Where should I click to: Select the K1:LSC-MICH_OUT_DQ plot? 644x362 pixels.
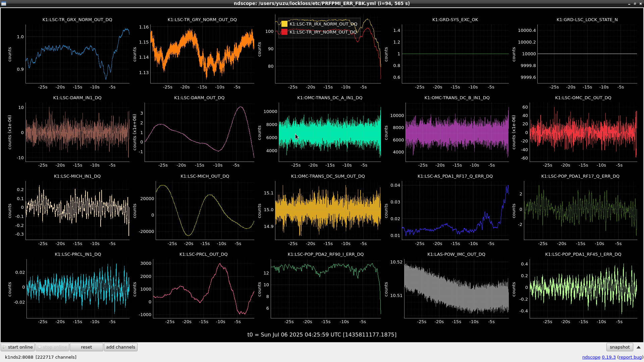coord(205,210)
